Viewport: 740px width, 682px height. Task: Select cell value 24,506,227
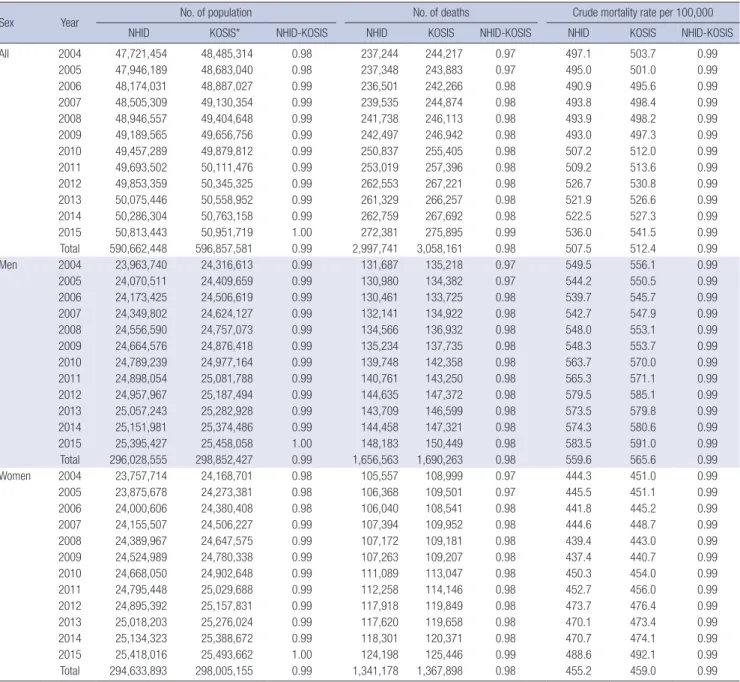227,525
